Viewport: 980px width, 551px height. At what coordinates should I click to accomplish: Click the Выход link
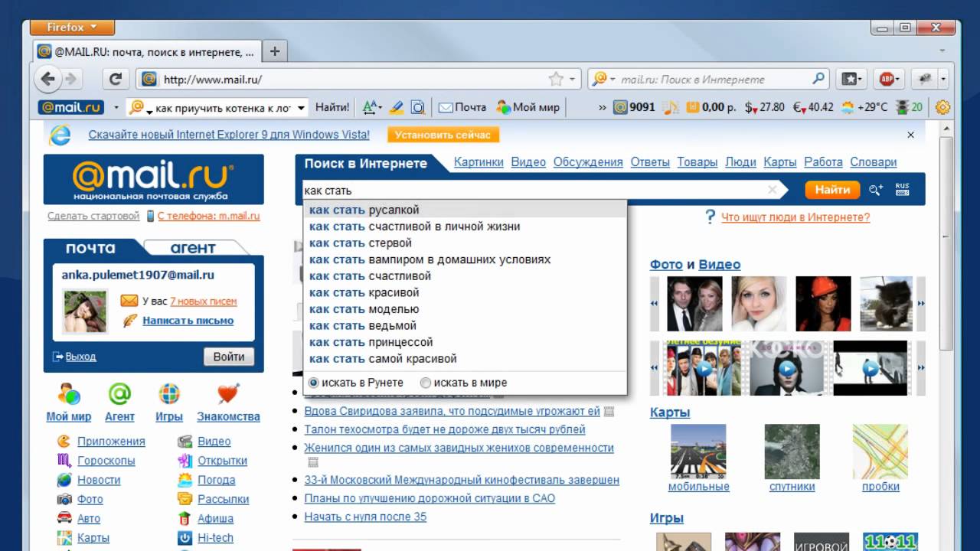click(80, 357)
